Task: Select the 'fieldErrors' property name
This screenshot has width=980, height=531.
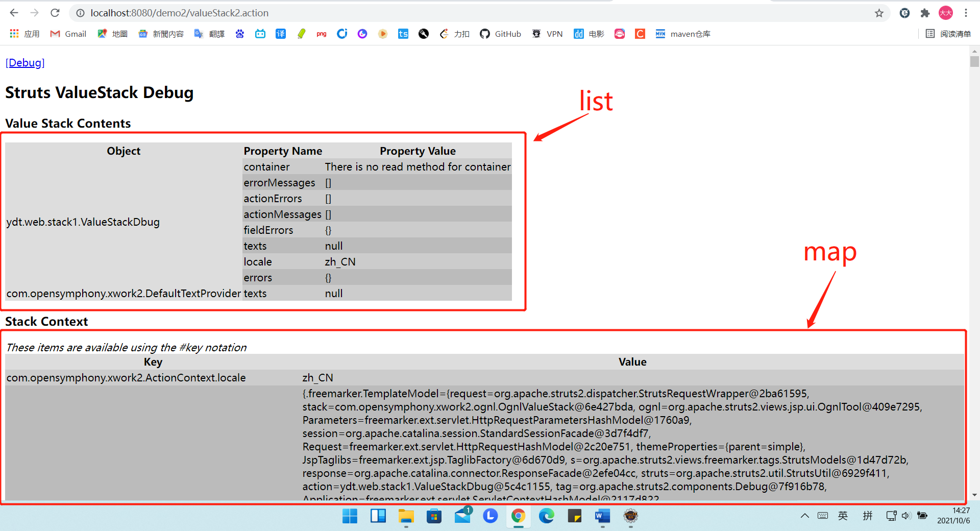Action: click(x=268, y=230)
